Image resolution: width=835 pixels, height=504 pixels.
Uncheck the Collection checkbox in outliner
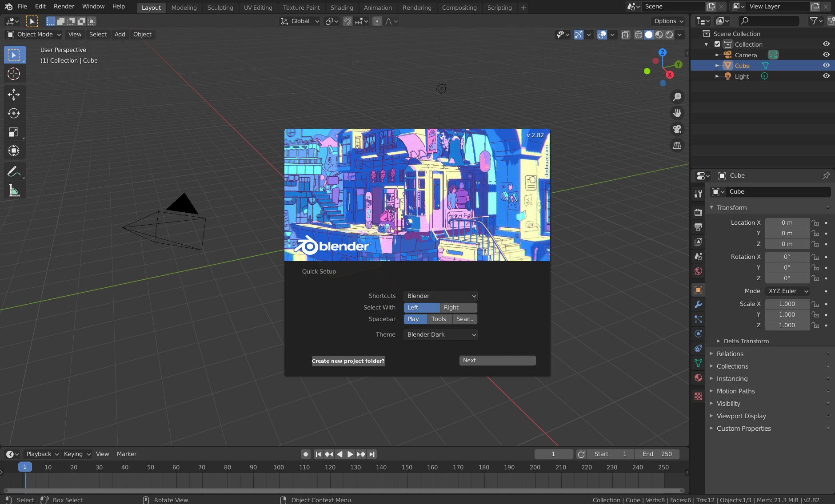(717, 44)
